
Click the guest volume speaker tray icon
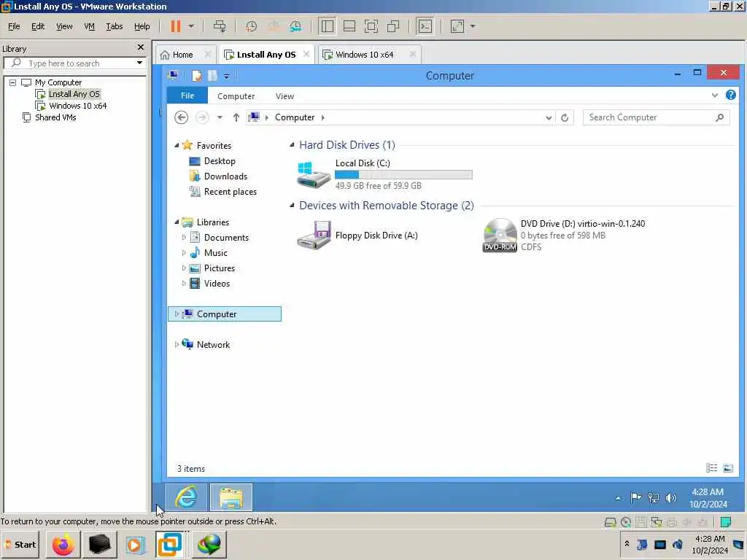[671, 497]
